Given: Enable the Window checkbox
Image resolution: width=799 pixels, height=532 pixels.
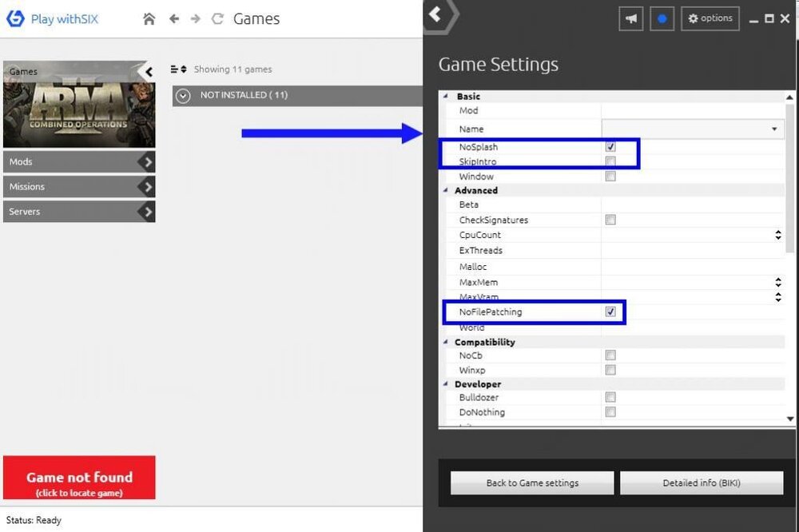Looking at the screenshot, I should click(610, 177).
